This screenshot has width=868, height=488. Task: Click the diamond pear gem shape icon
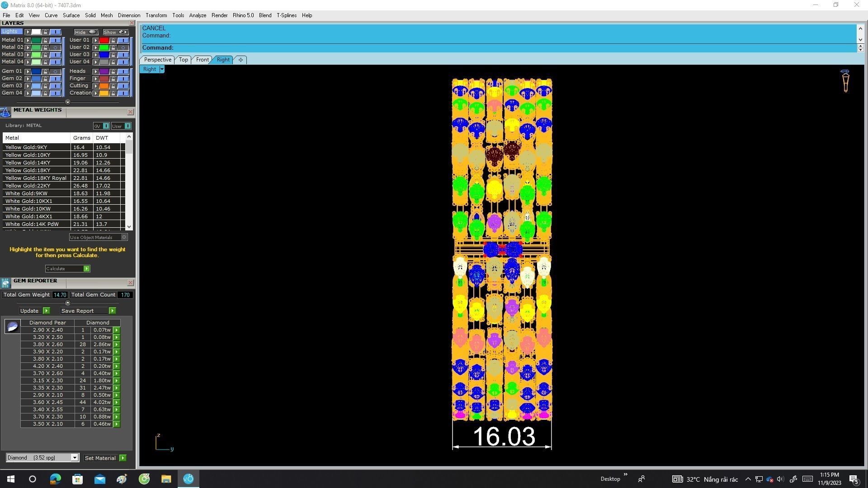[12, 326]
